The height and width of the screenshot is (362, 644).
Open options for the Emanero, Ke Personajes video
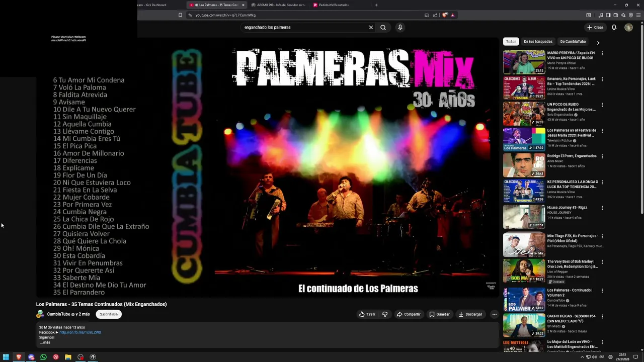click(x=602, y=79)
